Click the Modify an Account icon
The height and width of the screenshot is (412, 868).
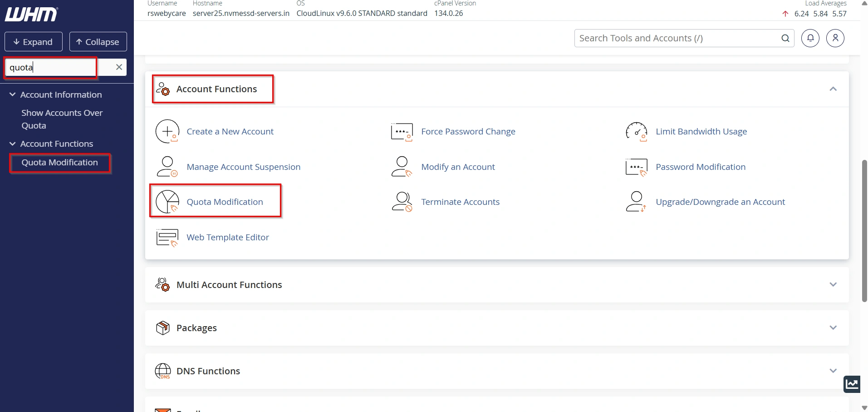[402, 167]
